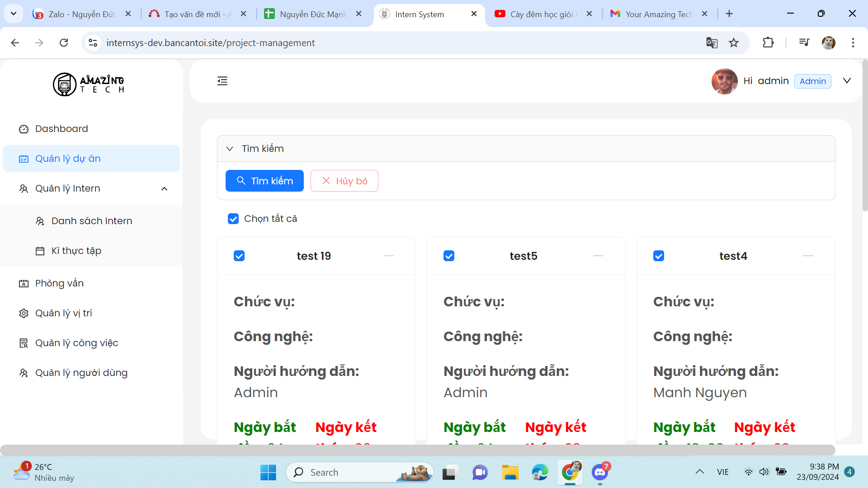Click the blue Tìm kiếm button
Screen dimensions: 868x488
pyautogui.click(x=264, y=181)
